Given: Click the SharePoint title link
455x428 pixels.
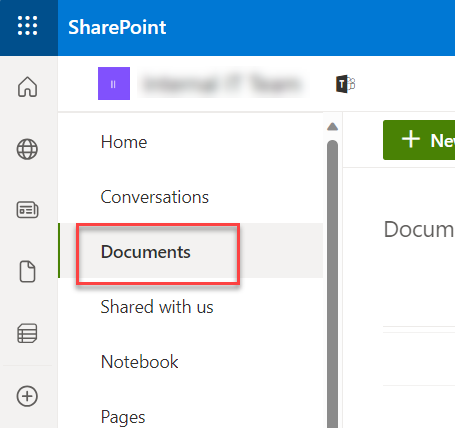Looking at the screenshot, I should coord(117,27).
